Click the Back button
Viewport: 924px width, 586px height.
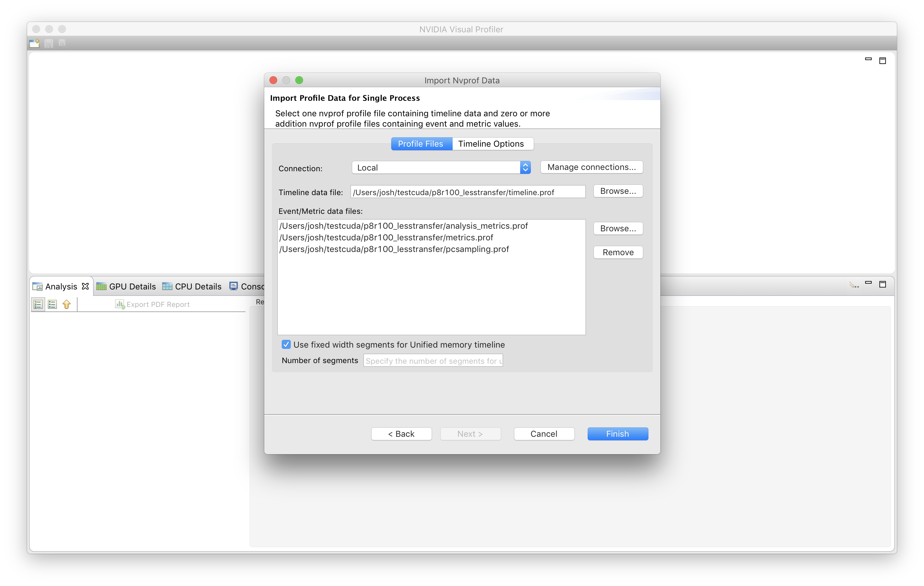coord(401,434)
